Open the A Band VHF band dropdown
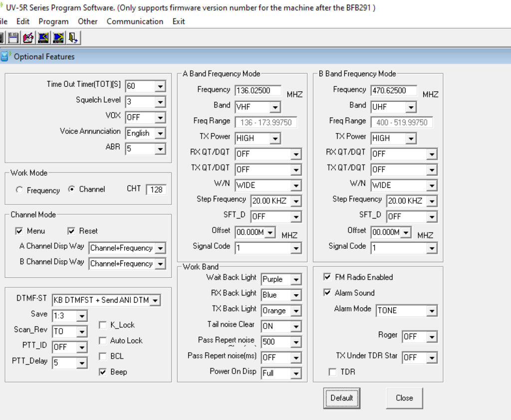Viewport: 511px width, 420px height. pos(275,107)
